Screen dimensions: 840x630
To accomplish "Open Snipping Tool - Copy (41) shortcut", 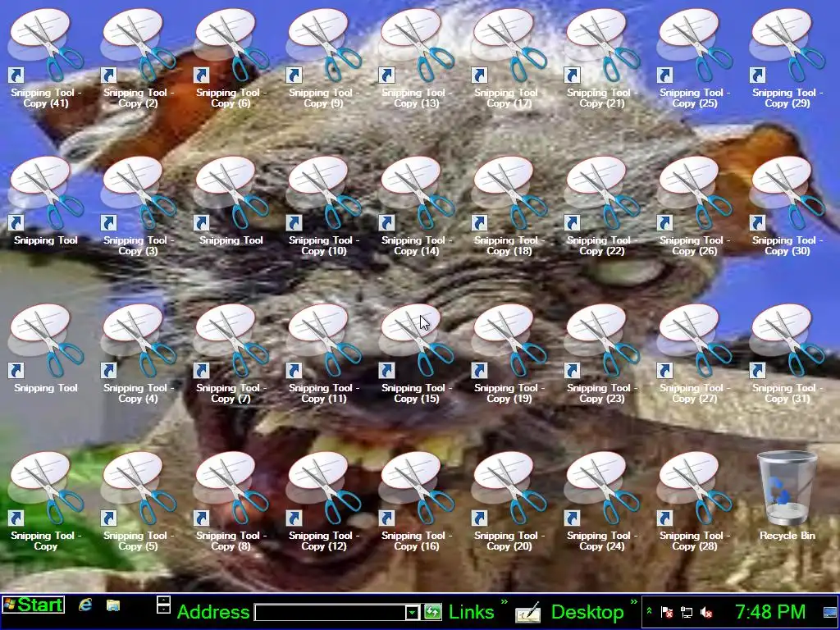I will (46, 58).
